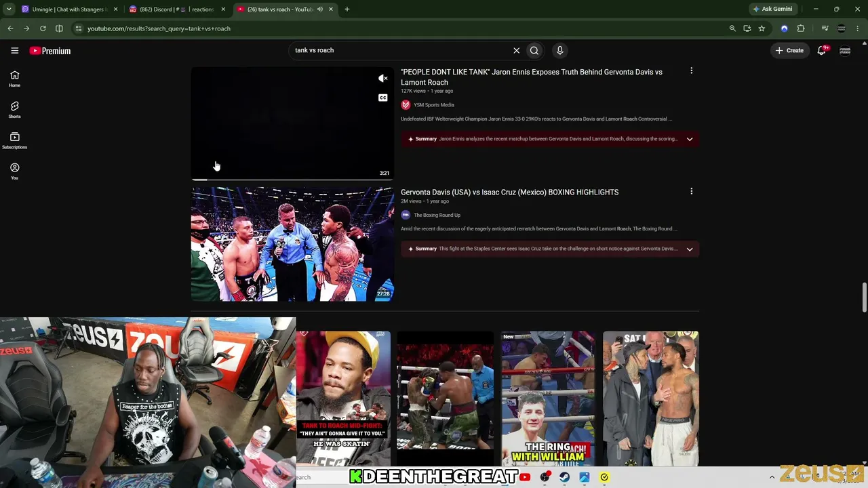Go to YouTube Premium home logo
Screen dimensions: 868x488
(50, 51)
